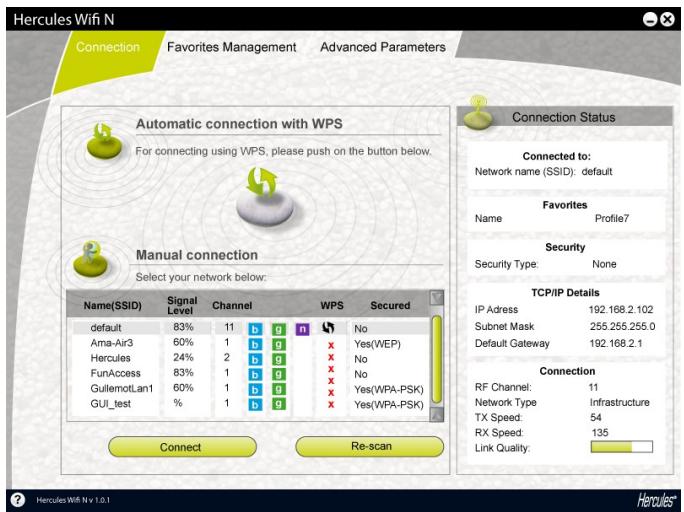Click the Manual connection icon
Viewport: 684px width, 512px height.
click(x=90, y=259)
